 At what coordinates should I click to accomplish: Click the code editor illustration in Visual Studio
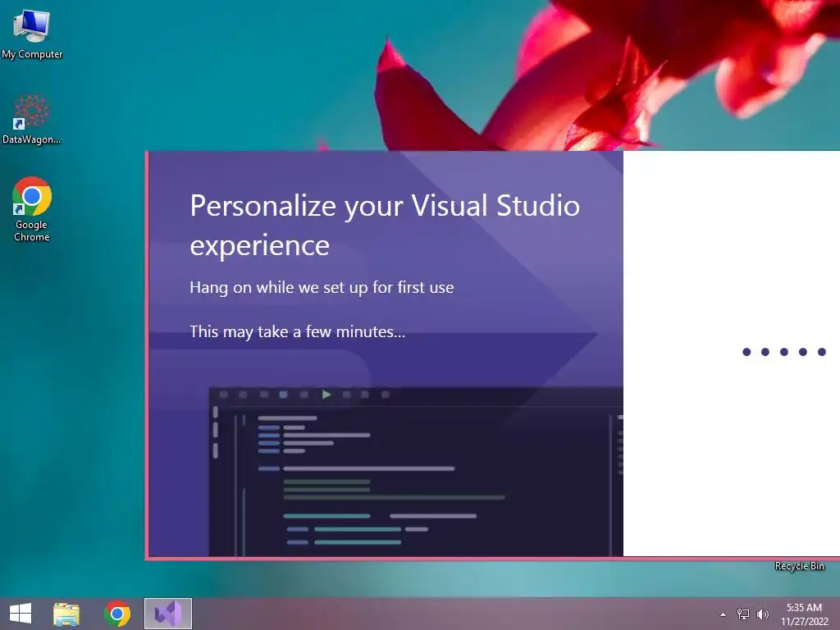point(416,472)
